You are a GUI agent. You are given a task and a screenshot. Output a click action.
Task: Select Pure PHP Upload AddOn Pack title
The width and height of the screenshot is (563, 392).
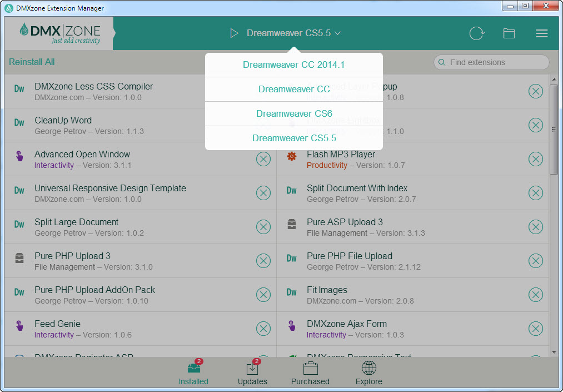pyautogui.click(x=94, y=290)
